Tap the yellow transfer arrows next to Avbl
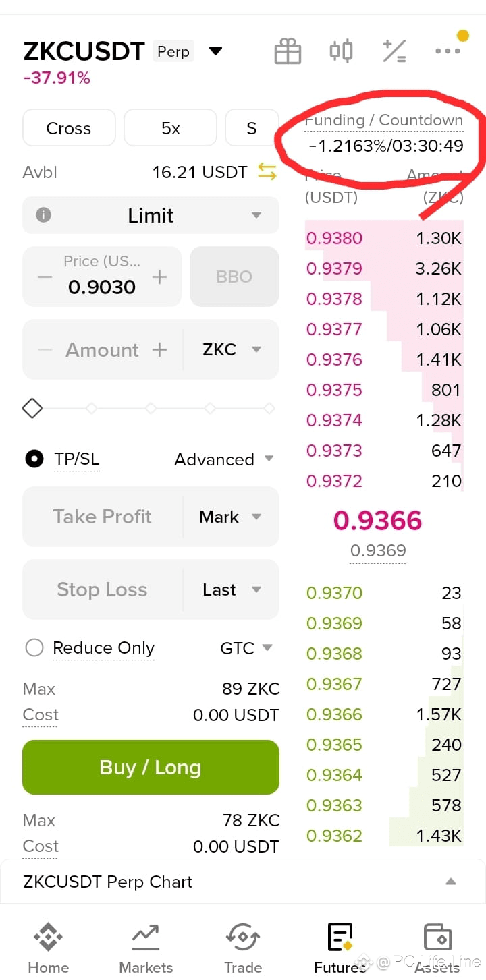Image resolution: width=486 pixels, height=980 pixels. (267, 173)
